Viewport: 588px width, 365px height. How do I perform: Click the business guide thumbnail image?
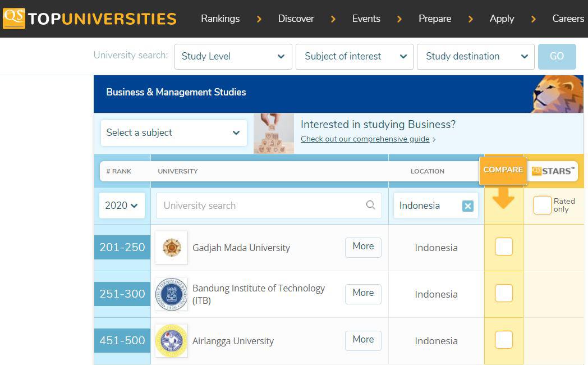pyautogui.click(x=273, y=133)
